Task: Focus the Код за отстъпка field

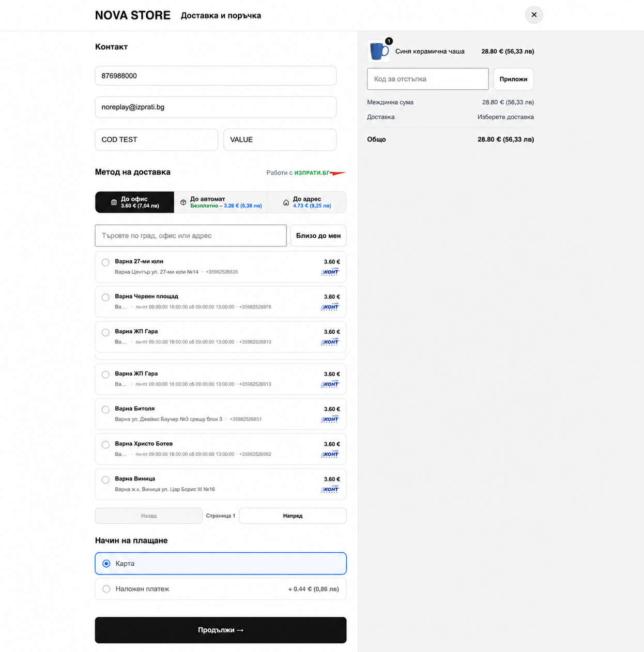Action: point(428,79)
